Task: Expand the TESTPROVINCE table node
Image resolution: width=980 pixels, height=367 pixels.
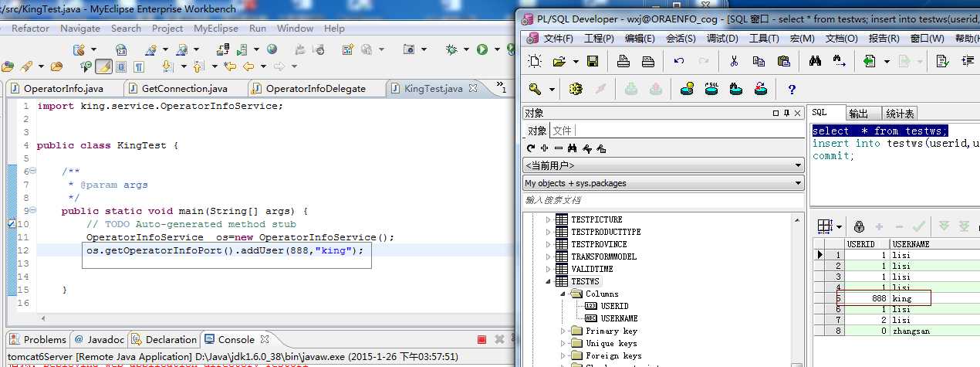Action: pos(549,244)
